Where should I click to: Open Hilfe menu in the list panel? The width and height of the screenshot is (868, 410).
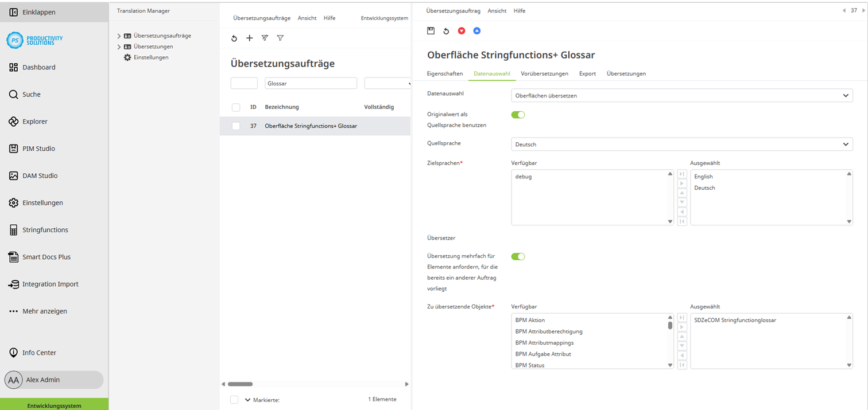tap(330, 18)
